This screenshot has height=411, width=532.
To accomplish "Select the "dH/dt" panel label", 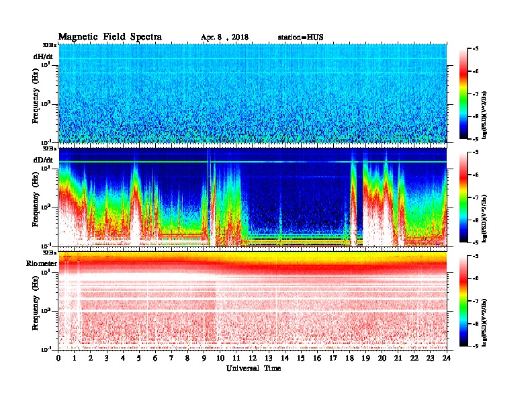I will point(43,56).
